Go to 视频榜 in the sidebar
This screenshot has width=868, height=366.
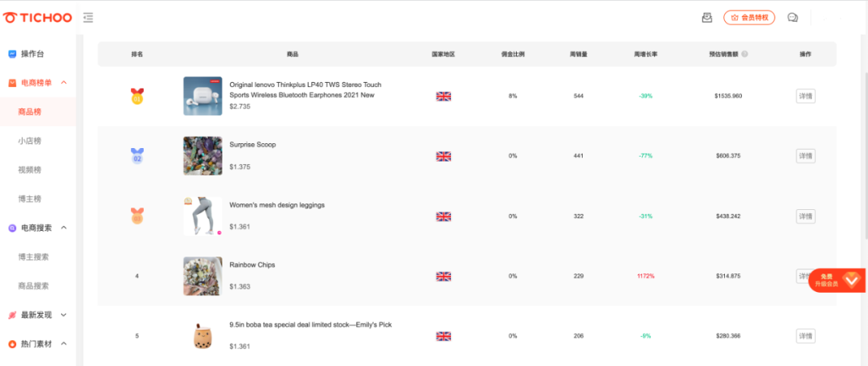click(x=30, y=170)
